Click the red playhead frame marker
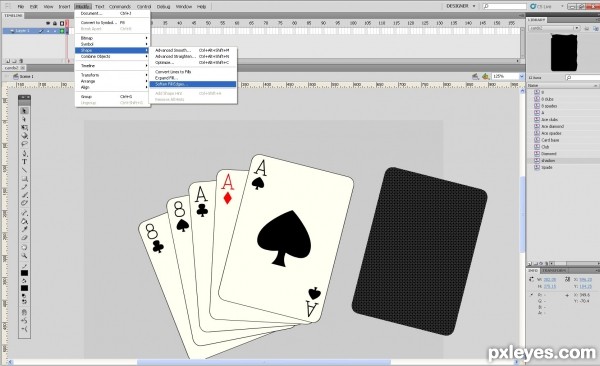Image resolution: width=600 pixels, height=366 pixels. click(x=67, y=24)
